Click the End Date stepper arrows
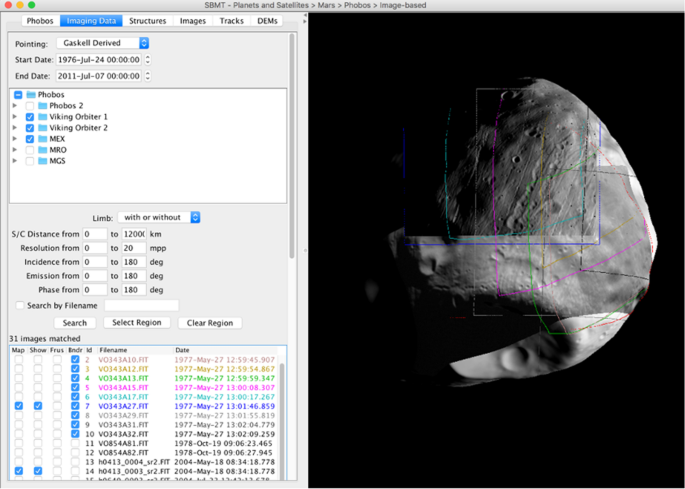This screenshot has width=685, height=489. pos(148,76)
